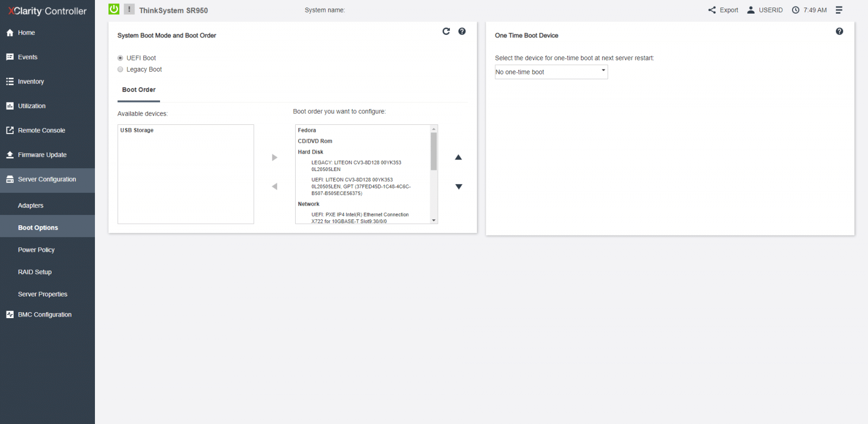Go to Home page label

click(27, 33)
